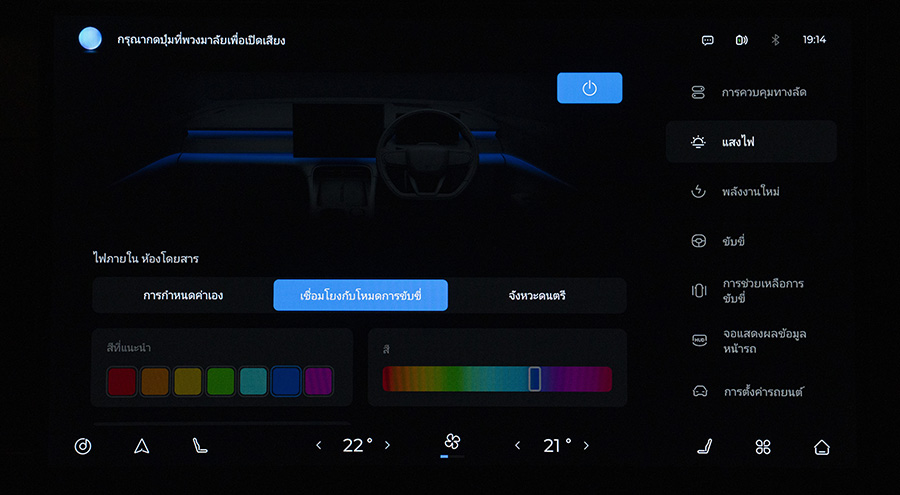The width and height of the screenshot is (900, 495).
Task: Select จังหวะดนตรี music rhythm mode
Action: pyautogui.click(x=537, y=296)
